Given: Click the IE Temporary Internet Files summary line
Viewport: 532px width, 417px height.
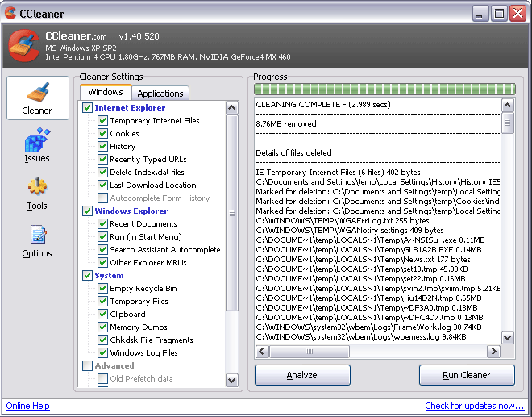Looking at the screenshot, I should (x=338, y=172).
